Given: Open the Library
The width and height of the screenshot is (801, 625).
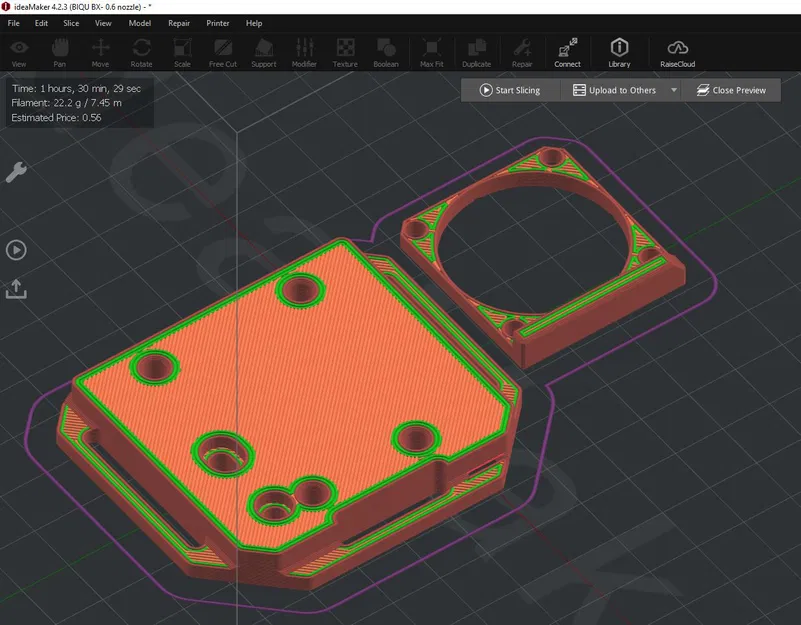Looking at the screenshot, I should (x=619, y=53).
